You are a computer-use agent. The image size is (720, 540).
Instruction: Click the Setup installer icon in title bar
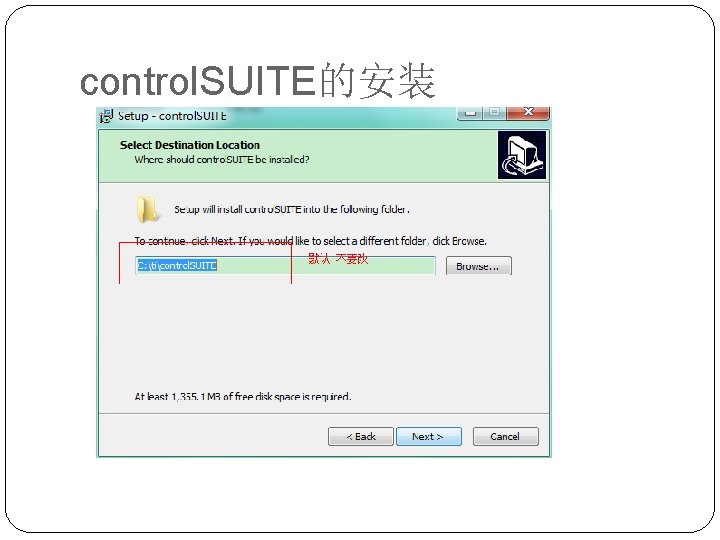click(x=106, y=116)
